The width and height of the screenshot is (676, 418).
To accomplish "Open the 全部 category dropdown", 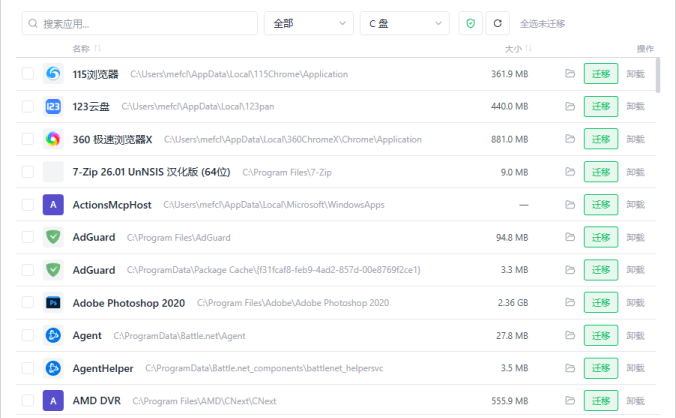I will (x=309, y=23).
